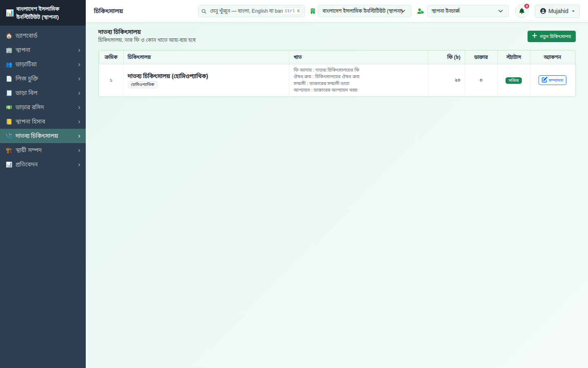Click the দাতব্য চিকিৎসালয় stethoscope icon

coord(9,136)
